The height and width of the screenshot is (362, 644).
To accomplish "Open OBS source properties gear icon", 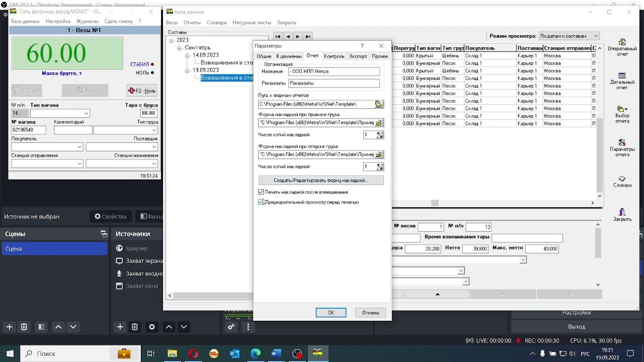I will coord(152,327).
